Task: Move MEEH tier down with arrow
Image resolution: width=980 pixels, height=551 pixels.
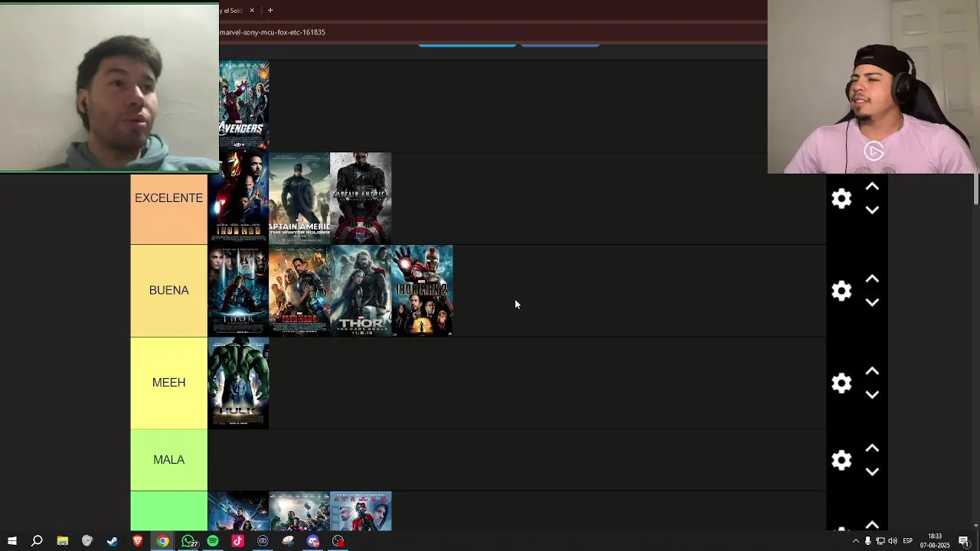Action: pos(872,395)
